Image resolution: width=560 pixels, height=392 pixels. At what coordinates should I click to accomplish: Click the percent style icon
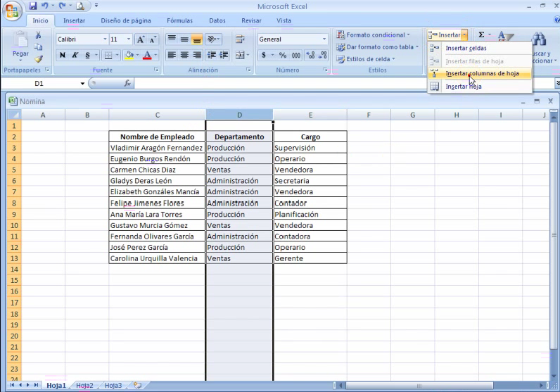tap(283, 55)
